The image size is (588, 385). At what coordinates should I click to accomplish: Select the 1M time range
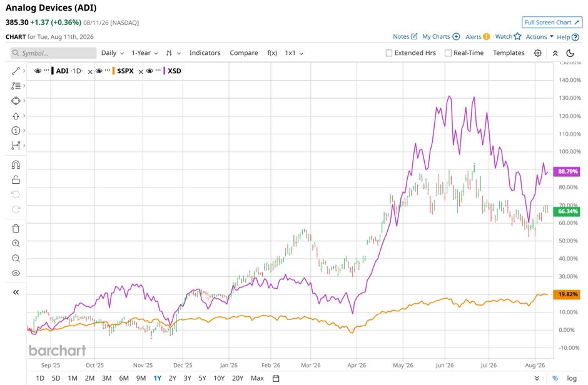coord(73,378)
